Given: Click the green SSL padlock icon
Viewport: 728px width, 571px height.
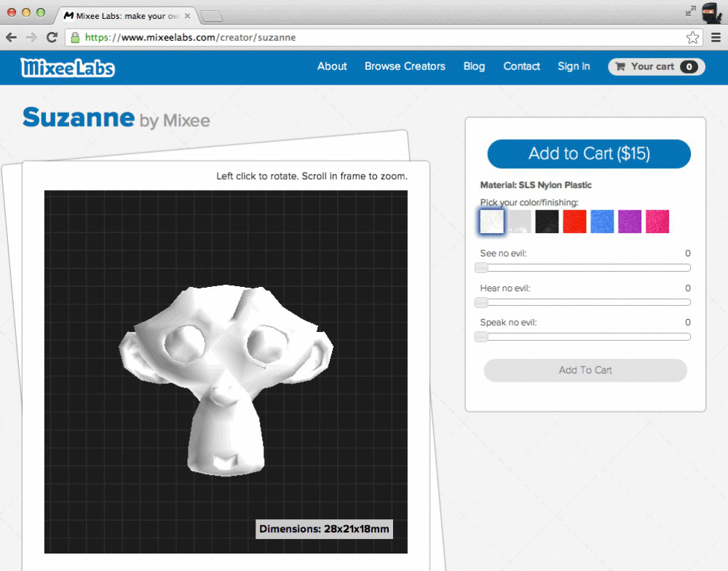Looking at the screenshot, I should (75, 37).
